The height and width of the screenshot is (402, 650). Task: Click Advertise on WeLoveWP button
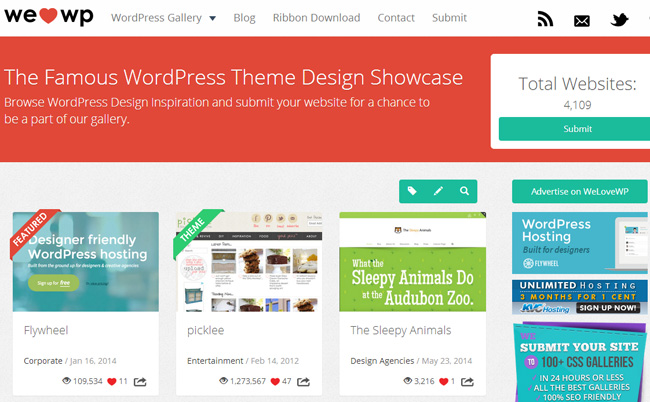coord(580,191)
